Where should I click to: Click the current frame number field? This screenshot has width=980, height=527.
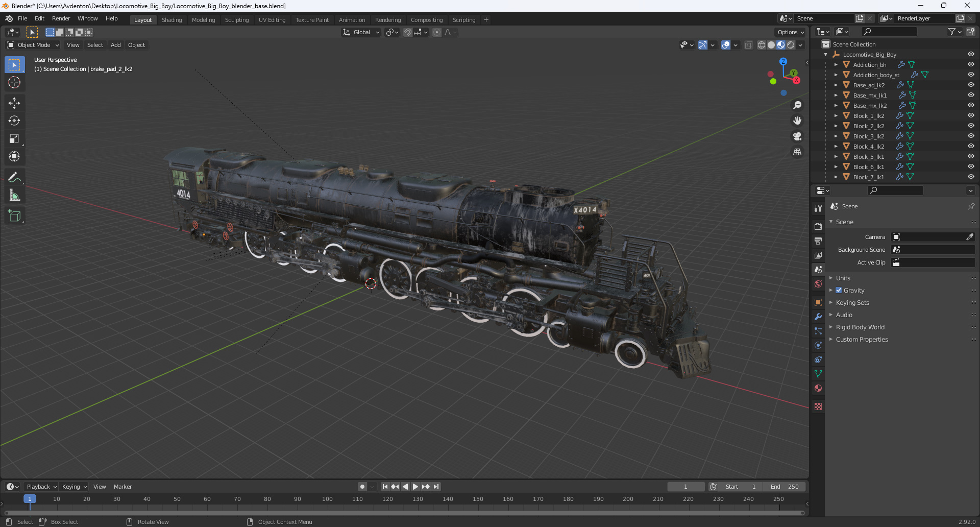(x=685, y=487)
